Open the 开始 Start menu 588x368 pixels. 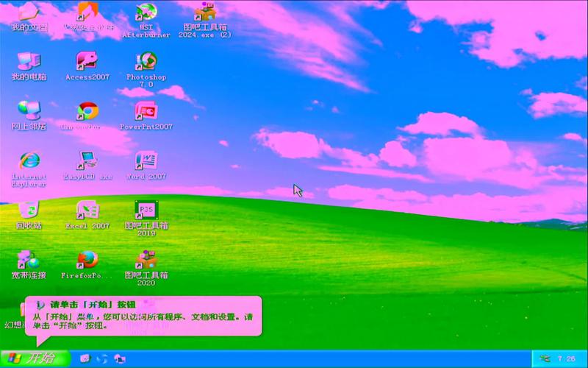(x=35, y=358)
